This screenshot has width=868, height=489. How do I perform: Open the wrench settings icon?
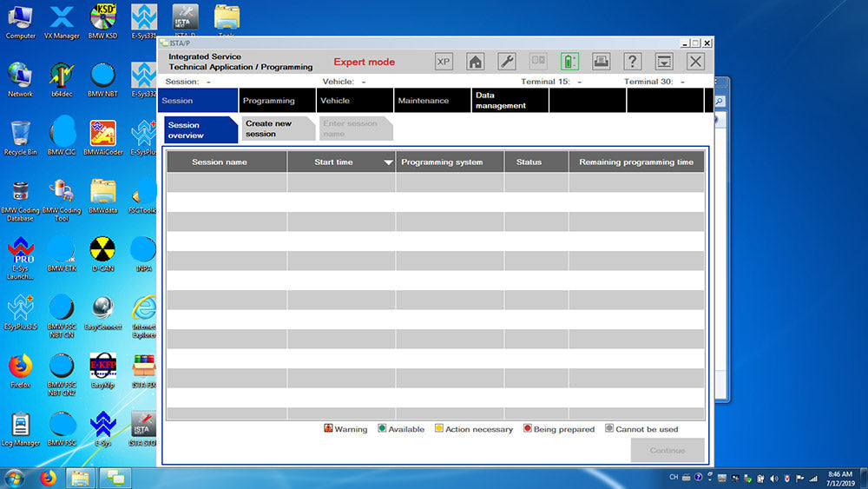(x=507, y=62)
